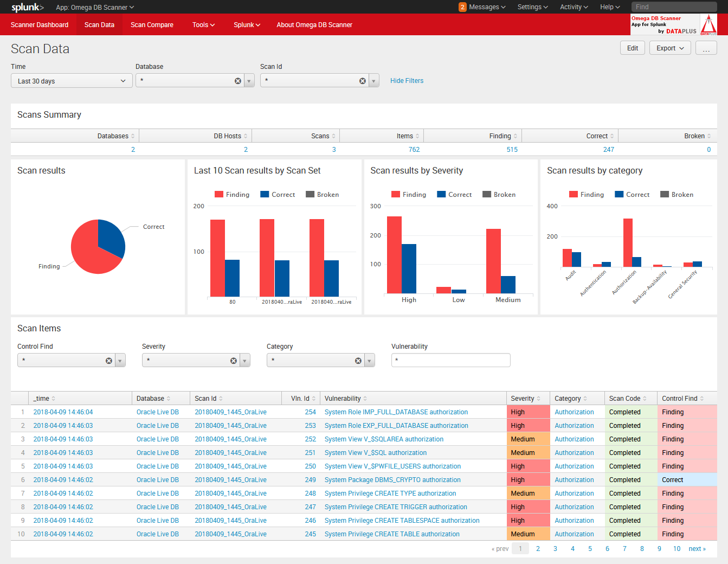Click the Edit button
This screenshot has width=728, height=564.
[632, 48]
